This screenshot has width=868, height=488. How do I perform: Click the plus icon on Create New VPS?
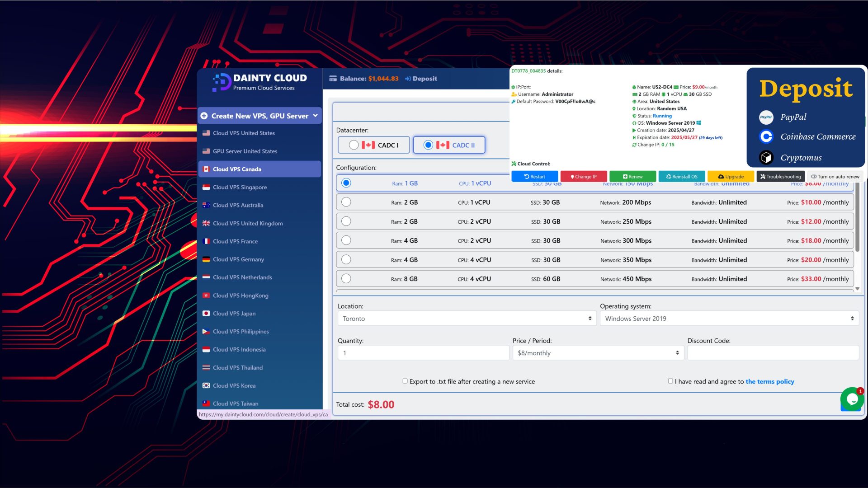[204, 116]
